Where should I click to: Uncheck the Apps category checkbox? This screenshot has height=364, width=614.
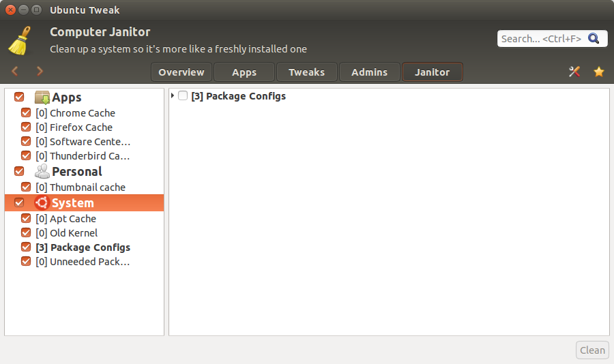click(x=19, y=97)
